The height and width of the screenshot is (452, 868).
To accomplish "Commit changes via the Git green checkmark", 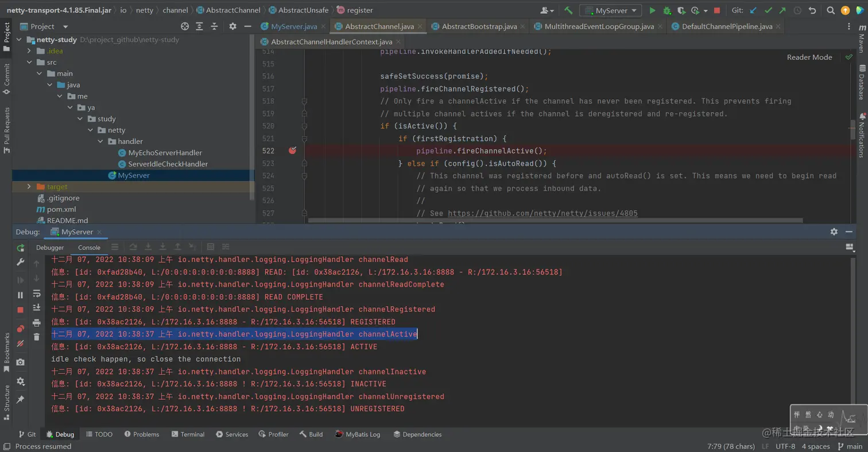I will 768,10.
